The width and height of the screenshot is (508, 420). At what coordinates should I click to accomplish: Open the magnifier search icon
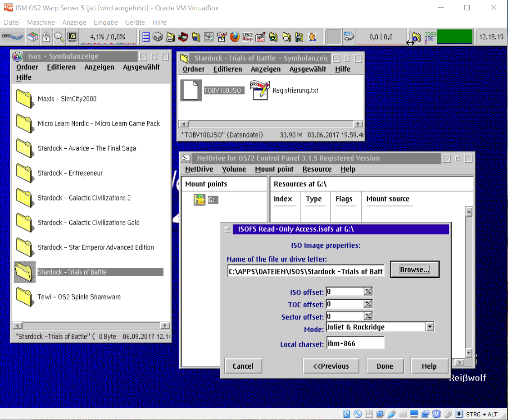point(59,37)
